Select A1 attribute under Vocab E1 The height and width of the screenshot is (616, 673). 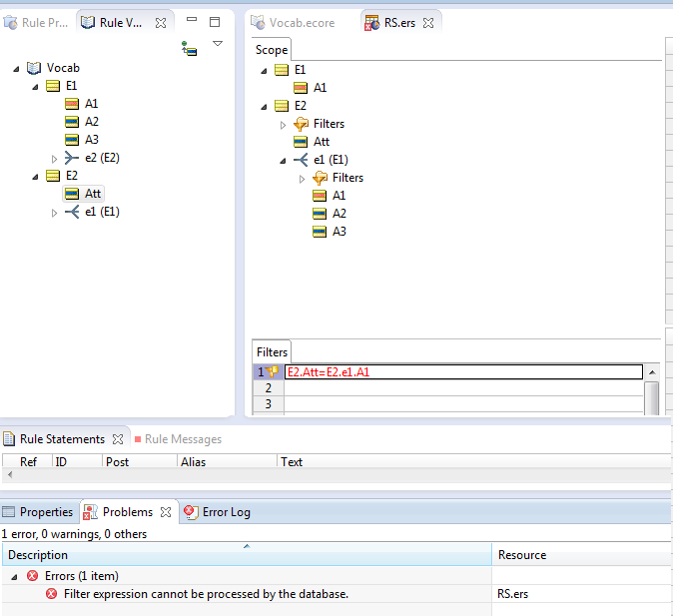tap(82, 104)
